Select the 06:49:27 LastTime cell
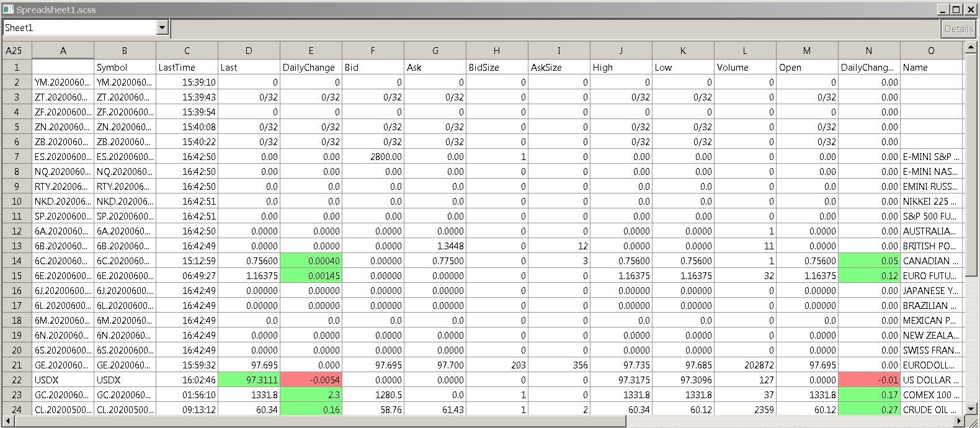 click(187, 275)
